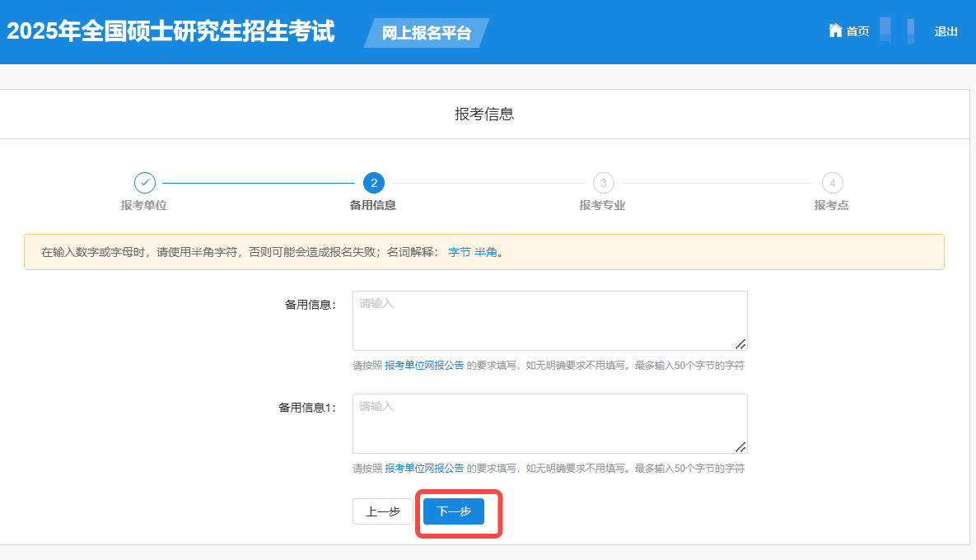This screenshot has width=976, height=560.
Task: Click the home icon beside 首页
Action: 834,30
